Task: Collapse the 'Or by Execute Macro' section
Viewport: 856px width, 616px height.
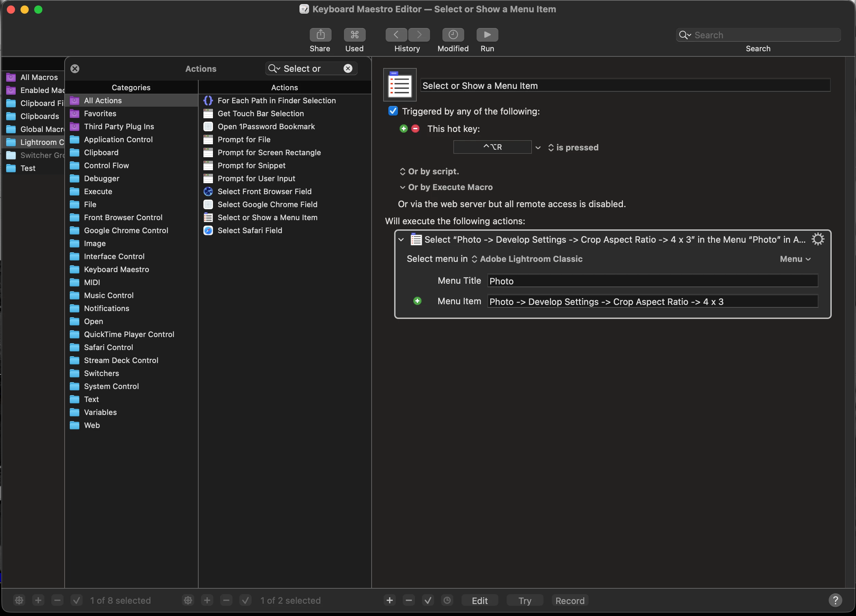Action: [402, 187]
